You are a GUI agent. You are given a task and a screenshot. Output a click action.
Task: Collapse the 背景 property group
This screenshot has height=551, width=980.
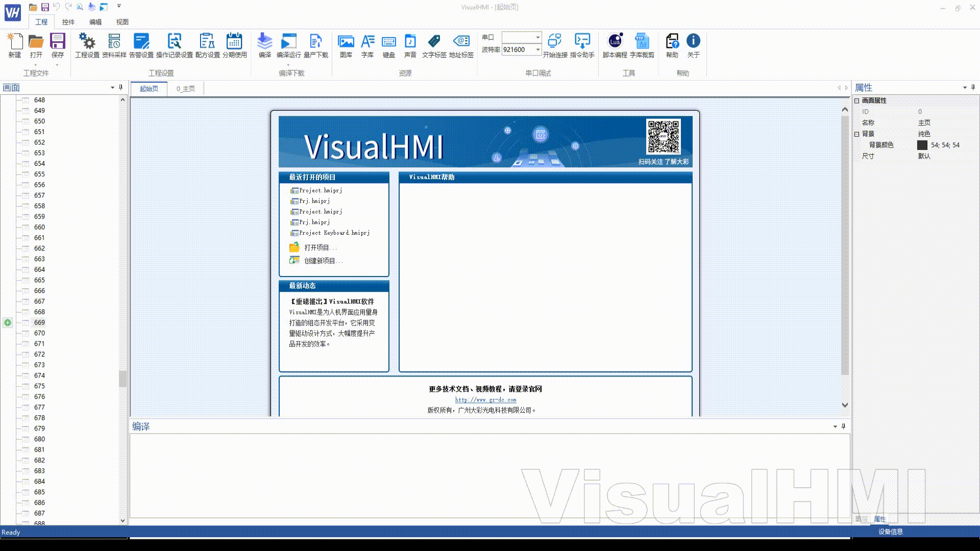coord(857,134)
